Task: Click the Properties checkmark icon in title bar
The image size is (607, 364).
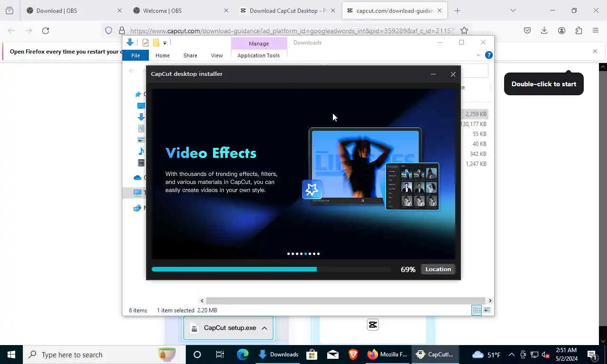Action: [x=146, y=43]
